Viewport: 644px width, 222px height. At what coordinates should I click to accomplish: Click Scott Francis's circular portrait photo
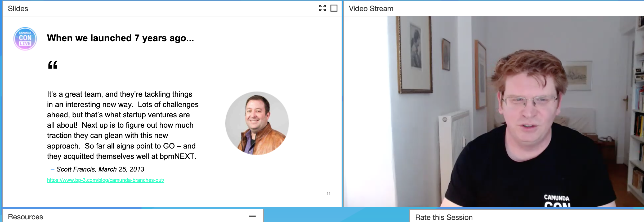tap(257, 123)
